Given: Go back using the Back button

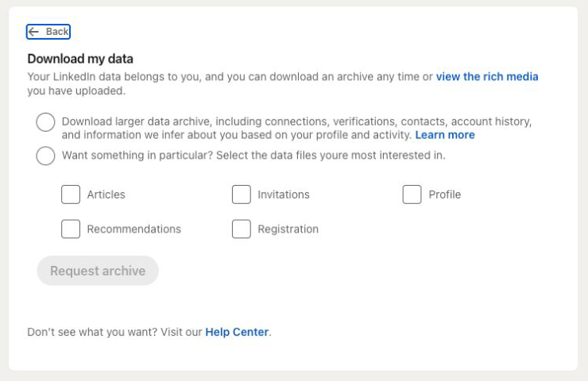Looking at the screenshot, I should tap(48, 32).
